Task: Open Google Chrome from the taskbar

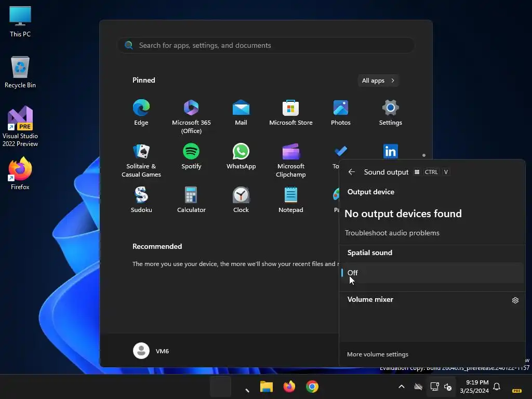Action: 312,387
